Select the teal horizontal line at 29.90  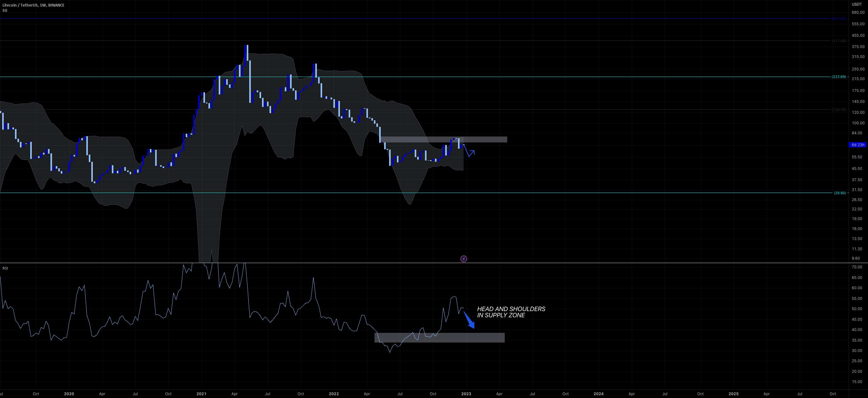click(416, 193)
